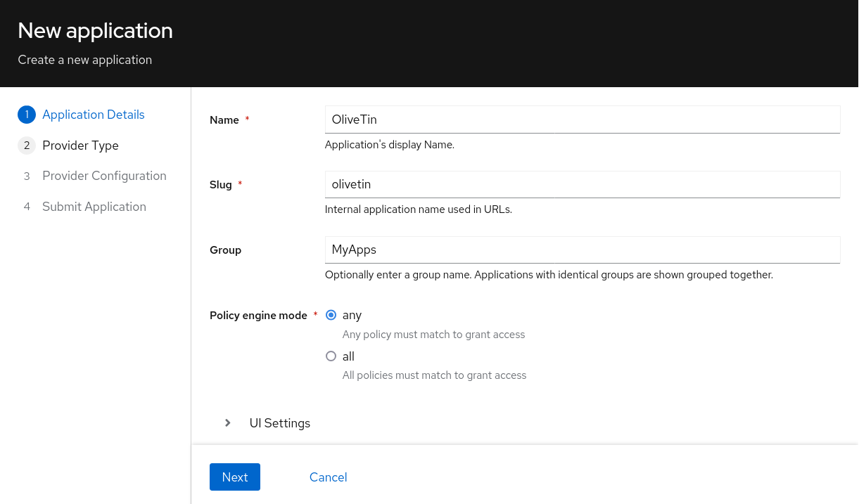The image size is (859, 504).
Task: Go to the Provider Type step
Action: [x=80, y=146]
